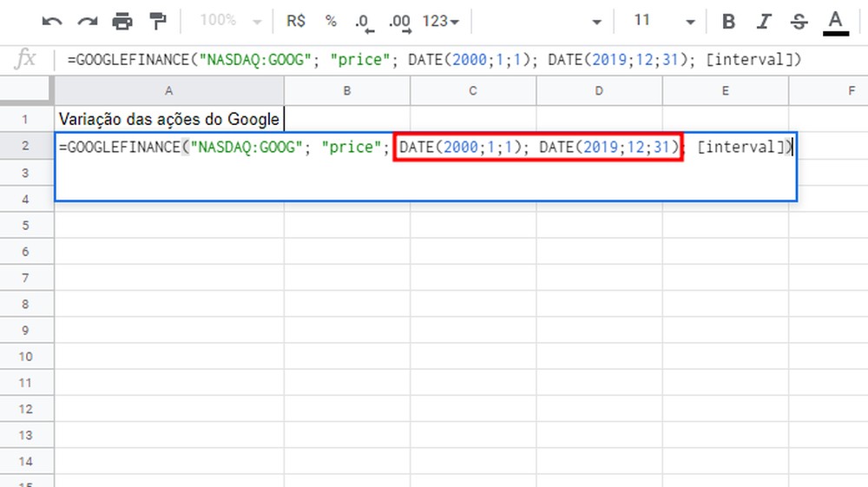Select column F header
Viewport: 868px width, 487px height.
click(829, 91)
